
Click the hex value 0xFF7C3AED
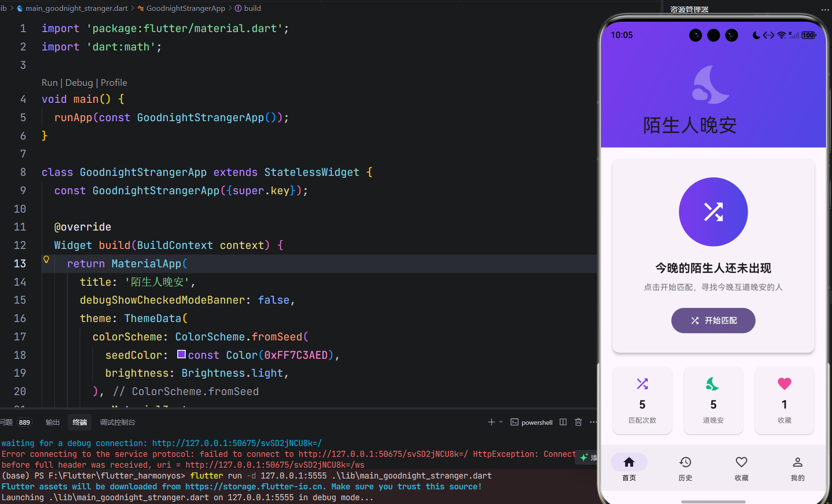[296, 355]
